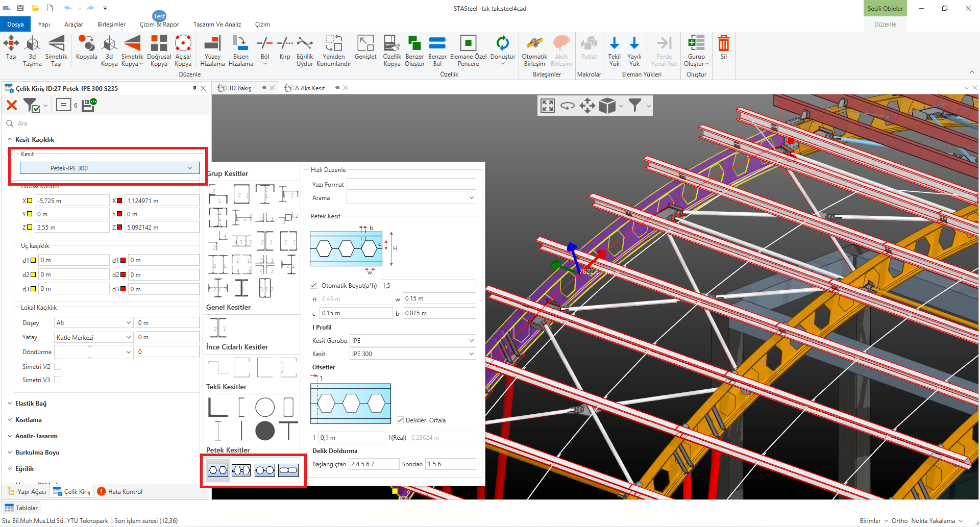Uncheck the Delikleri Ortala checkbox
Viewport: 980px width, 527px height.
pyautogui.click(x=401, y=420)
